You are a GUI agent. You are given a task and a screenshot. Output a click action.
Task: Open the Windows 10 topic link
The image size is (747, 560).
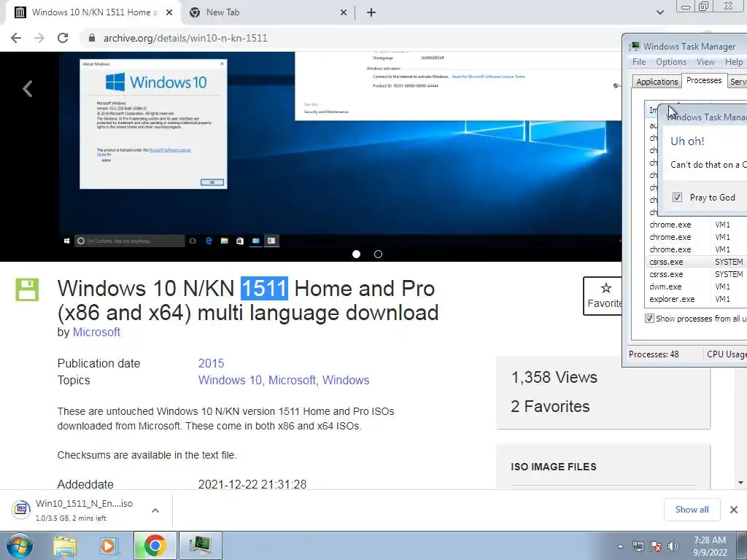230,380
